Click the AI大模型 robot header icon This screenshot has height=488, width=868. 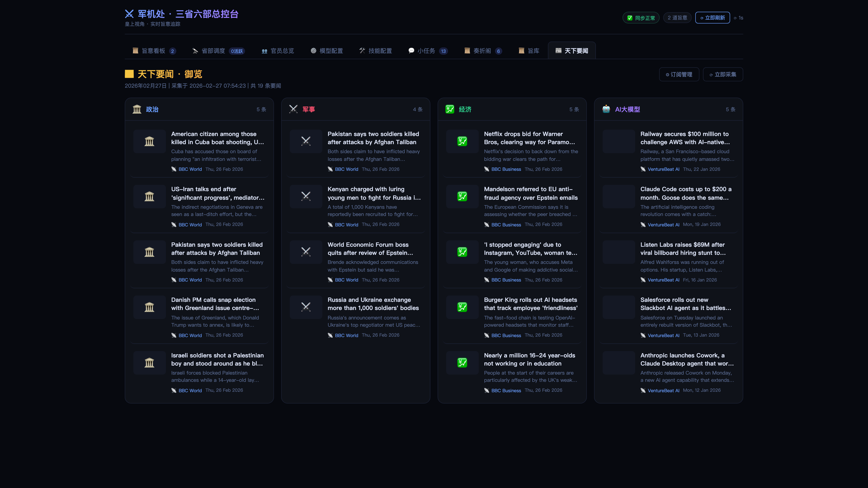(x=606, y=109)
